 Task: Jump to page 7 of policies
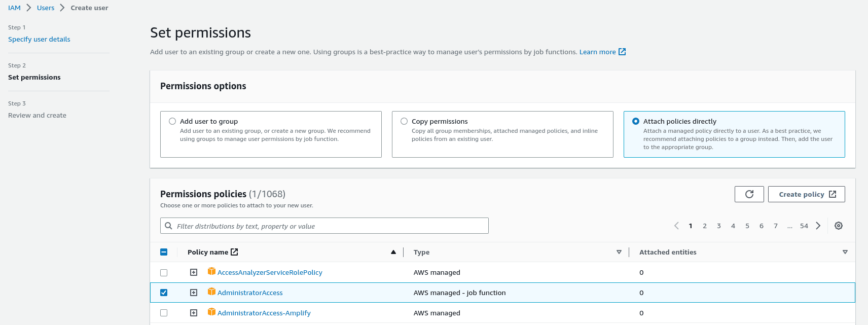pos(776,226)
